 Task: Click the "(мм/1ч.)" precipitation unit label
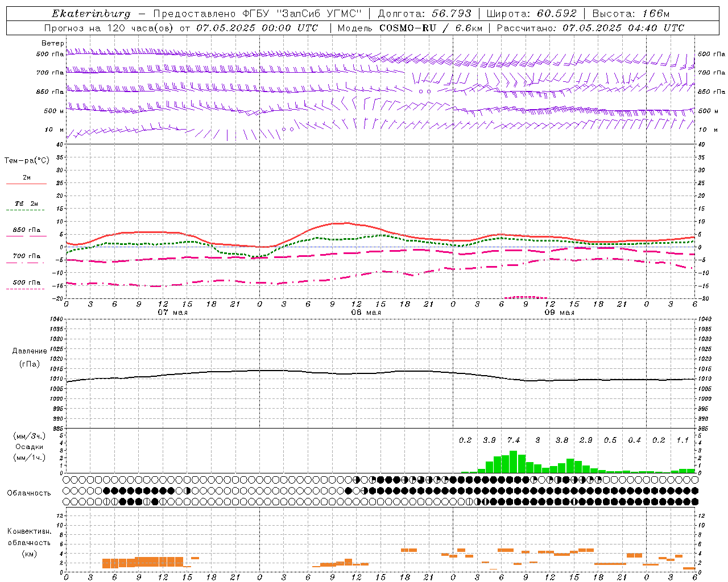tap(29, 458)
